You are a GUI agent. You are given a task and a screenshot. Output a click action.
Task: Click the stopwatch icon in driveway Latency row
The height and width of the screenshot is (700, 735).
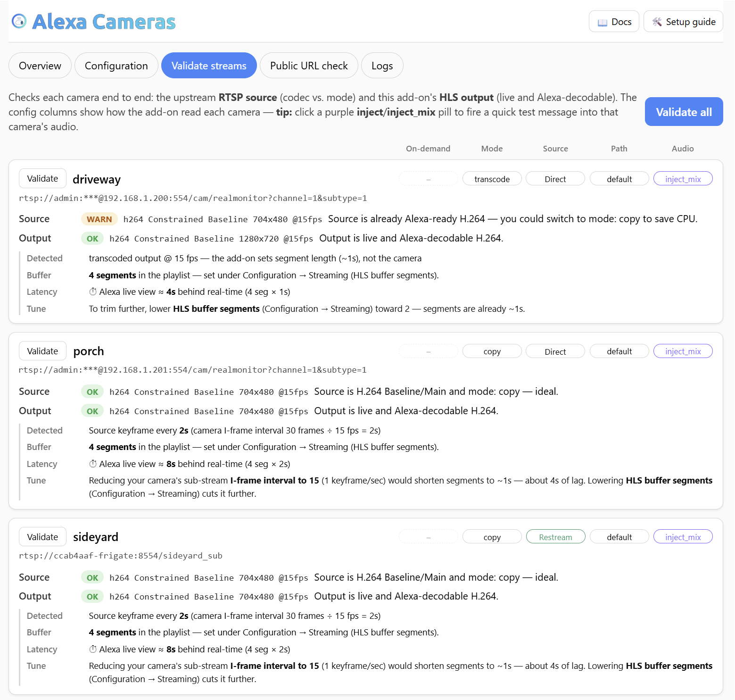[93, 292]
